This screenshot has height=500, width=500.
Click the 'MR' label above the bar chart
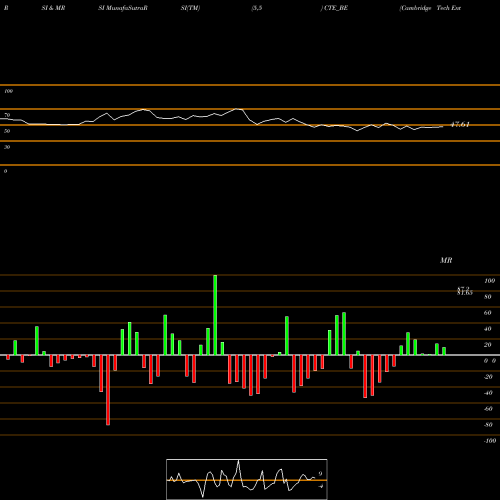[x=446, y=260]
